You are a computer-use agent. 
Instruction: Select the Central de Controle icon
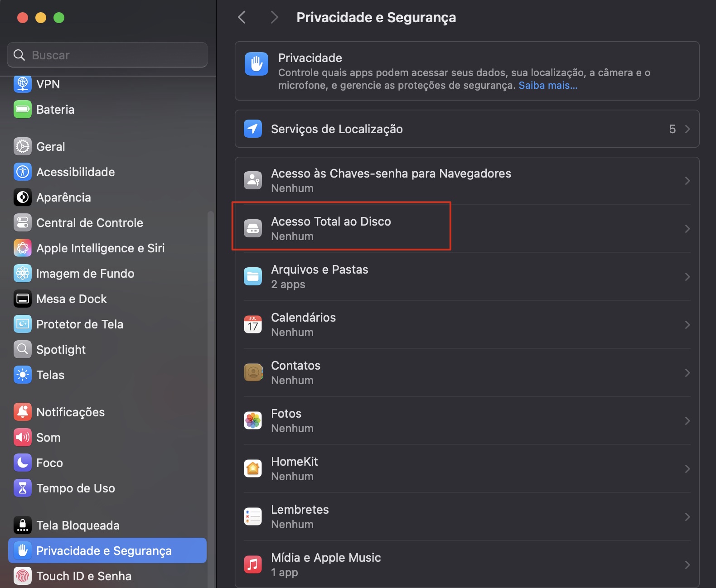click(23, 222)
